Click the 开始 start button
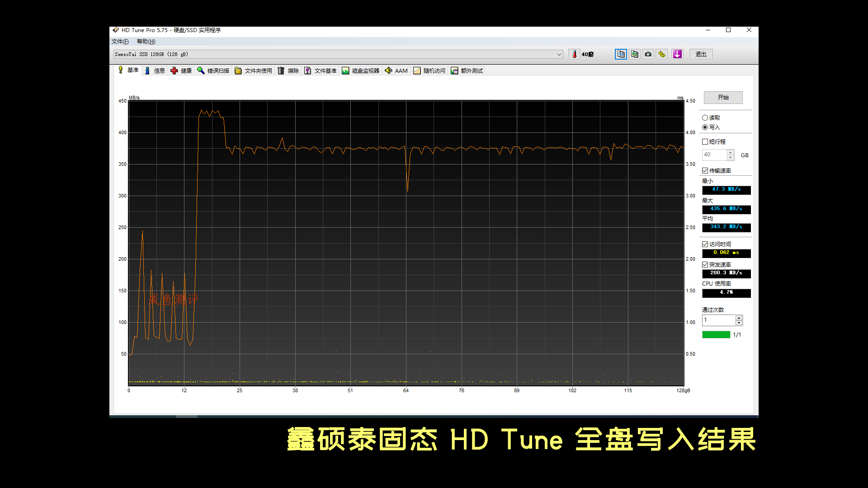 (x=723, y=97)
